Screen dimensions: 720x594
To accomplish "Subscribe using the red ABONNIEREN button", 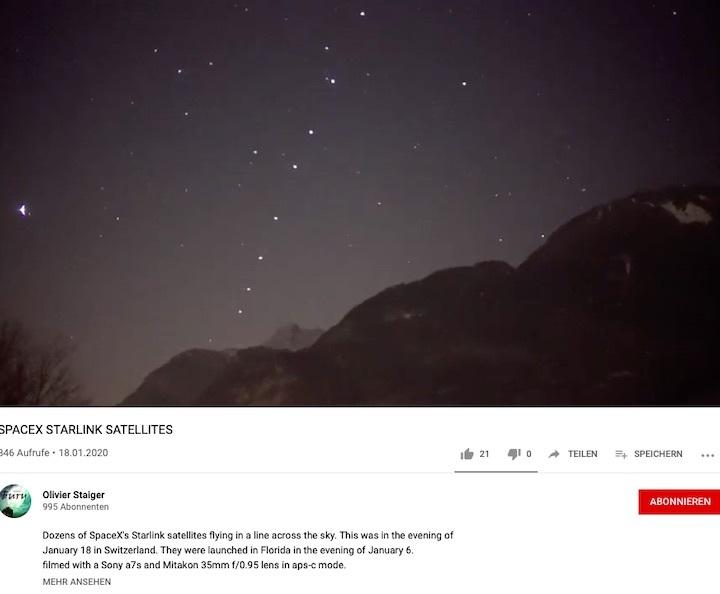I will 680,502.
